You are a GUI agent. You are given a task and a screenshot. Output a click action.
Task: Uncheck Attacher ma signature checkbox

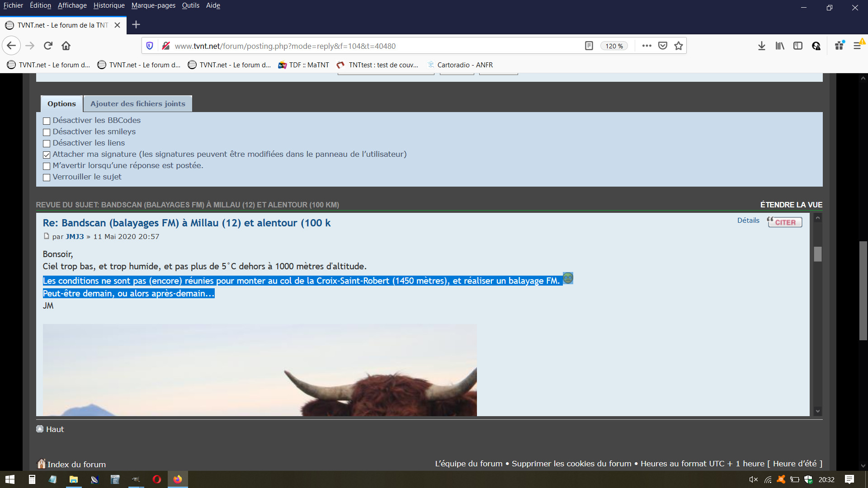pyautogui.click(x=47, y=155)
